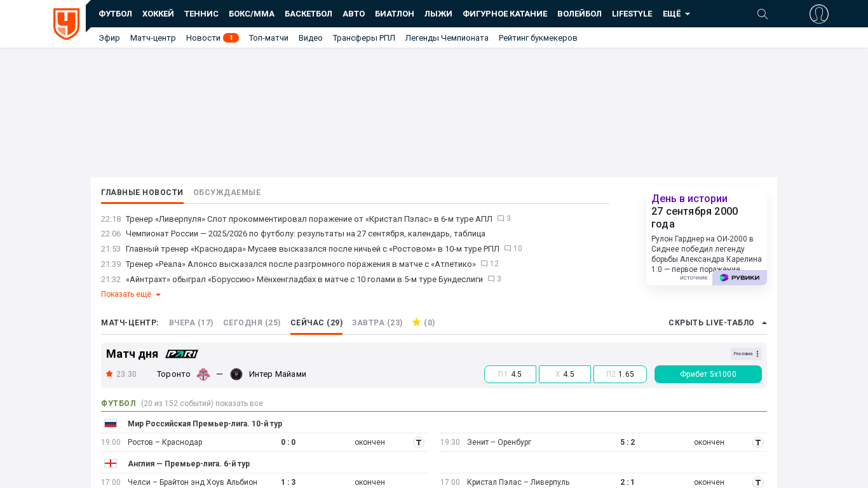Open comments icon for Musaev Krasnodar news

pyautogui.click(x=508, y=248)
